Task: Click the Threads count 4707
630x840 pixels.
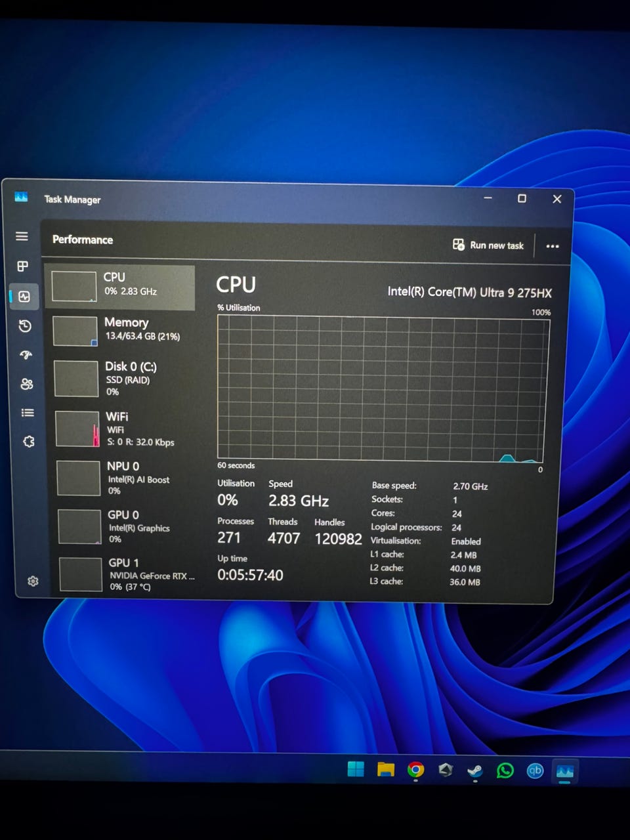Action: coord(283,538)
